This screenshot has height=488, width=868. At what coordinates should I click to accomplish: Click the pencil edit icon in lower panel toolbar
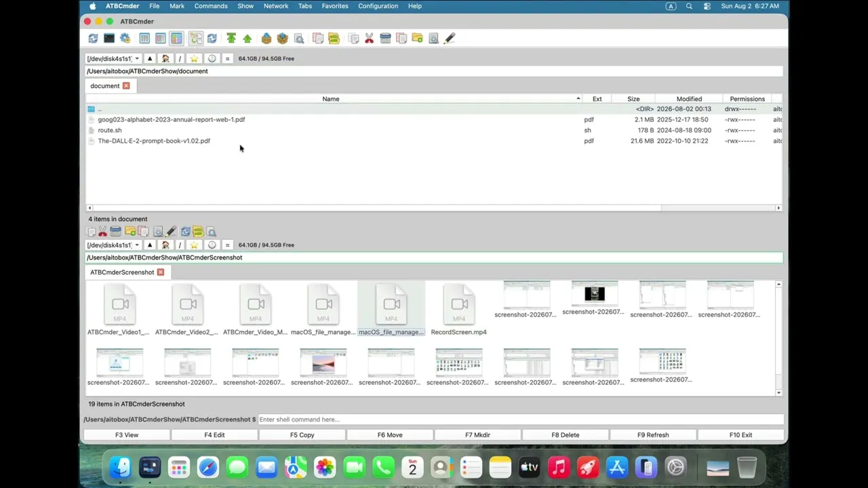click(x=171, y=232)
